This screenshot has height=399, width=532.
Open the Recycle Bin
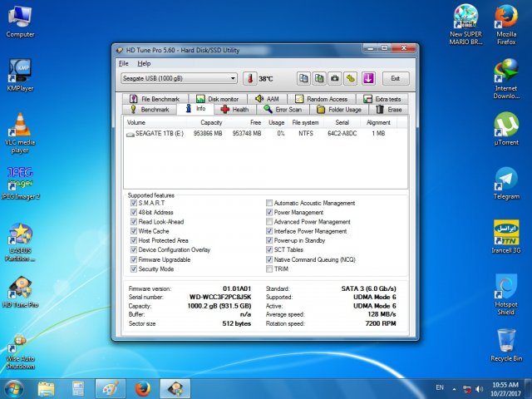[505, 342]
